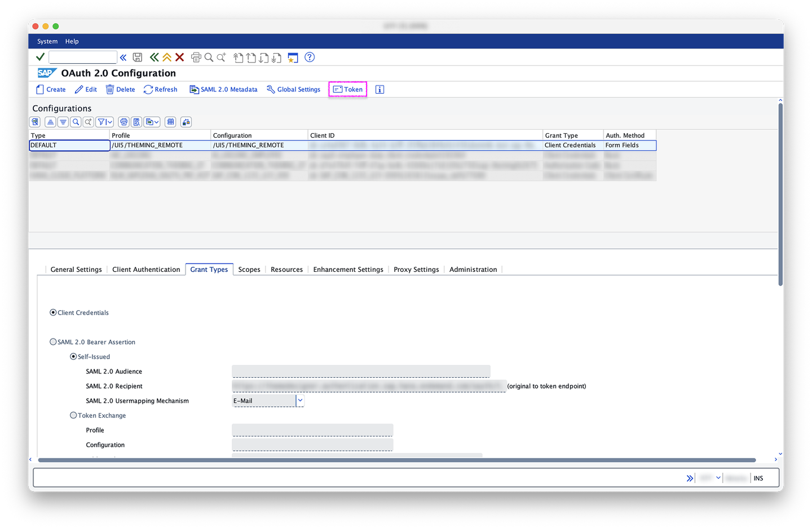Switch to the Proxy Settings tab

(416, 270)
